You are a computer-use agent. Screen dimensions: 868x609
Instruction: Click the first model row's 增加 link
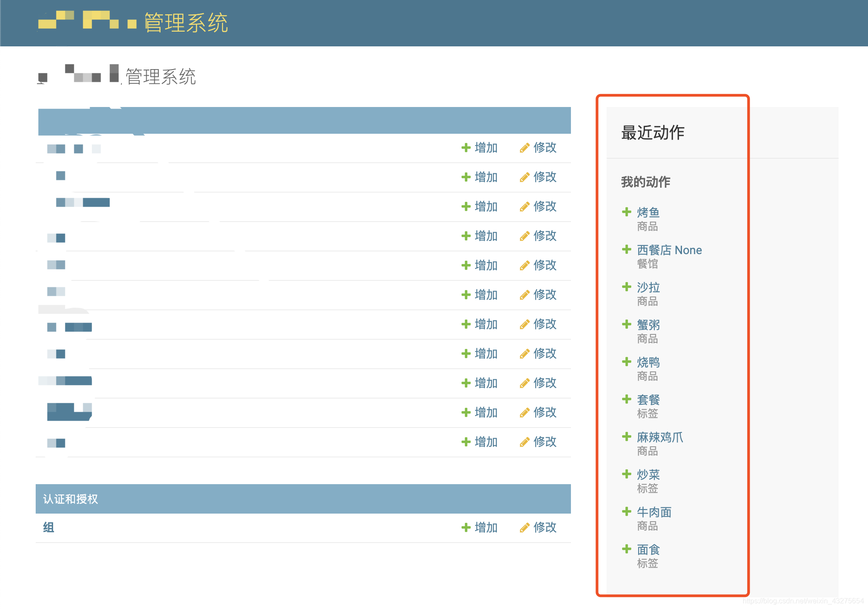485,148
